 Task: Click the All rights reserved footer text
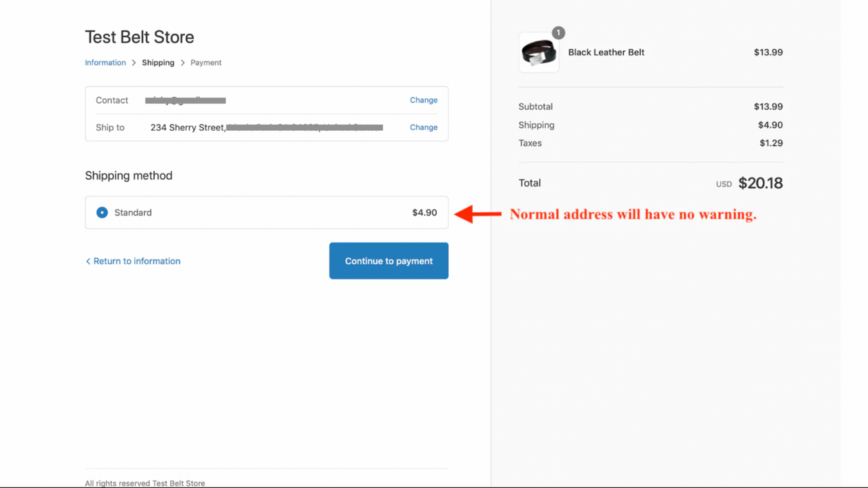(x=145, y=483)
